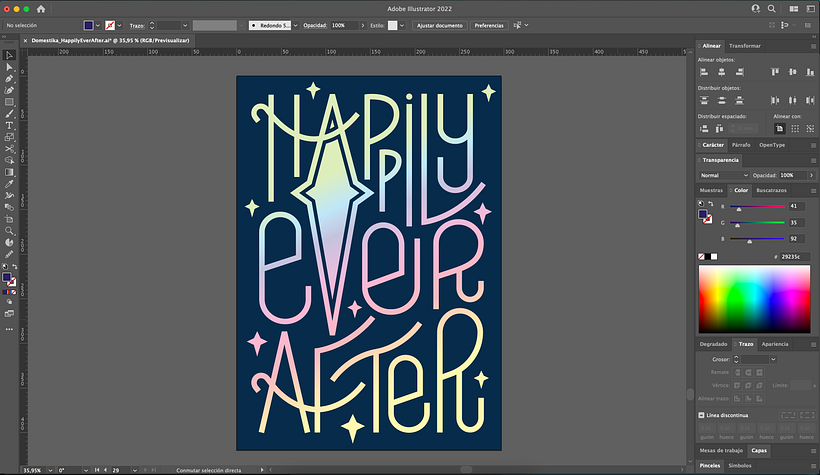This screenshot has width=820, height=475.
Task: Open the Párrafo tab
Action: 741,145
